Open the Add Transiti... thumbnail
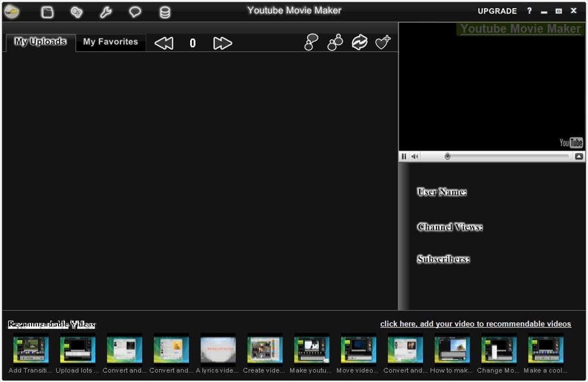The image size is (588, 382). pyautogui.click(x=31, y=350)
